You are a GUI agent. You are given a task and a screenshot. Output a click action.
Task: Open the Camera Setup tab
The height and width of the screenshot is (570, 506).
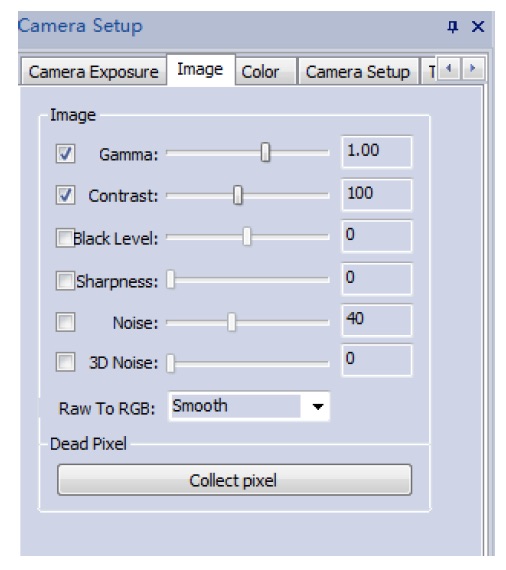click(358, 72)
